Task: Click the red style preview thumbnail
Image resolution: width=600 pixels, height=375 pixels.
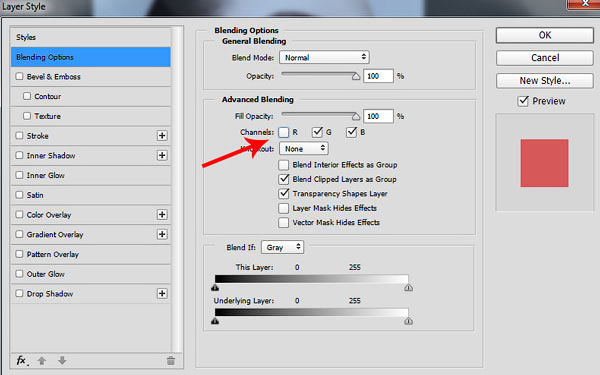Action: (x=544, y=163)
